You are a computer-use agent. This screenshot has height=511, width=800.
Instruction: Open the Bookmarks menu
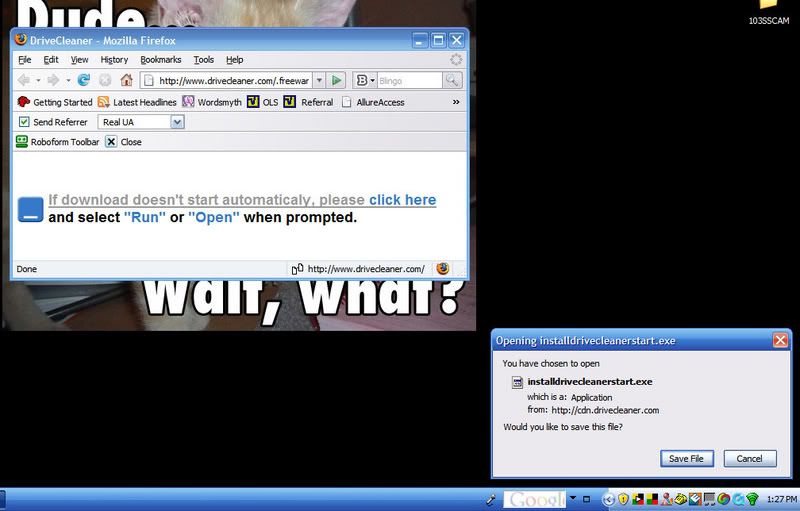pyautogui.click(x=160, y=60)
